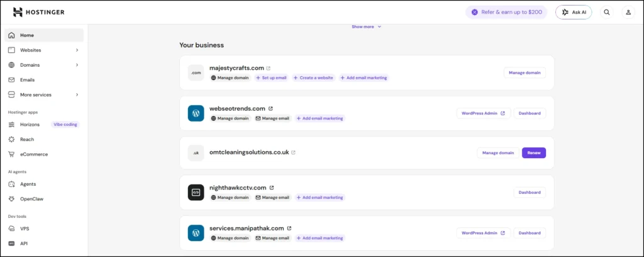Click Manage email chip for webseotrends.com
The height and width of the screenshot is (257, 644).
(x=273, y=118)
